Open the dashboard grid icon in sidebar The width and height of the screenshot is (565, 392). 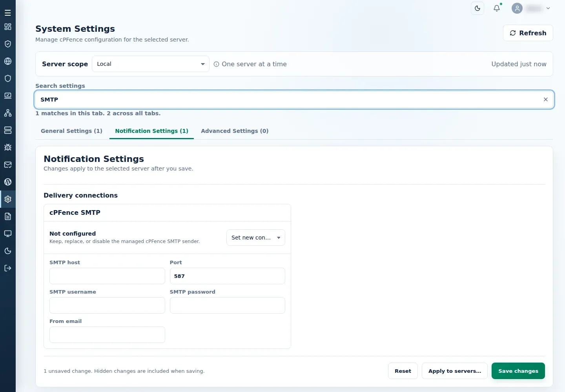click(x=8, y=27)
